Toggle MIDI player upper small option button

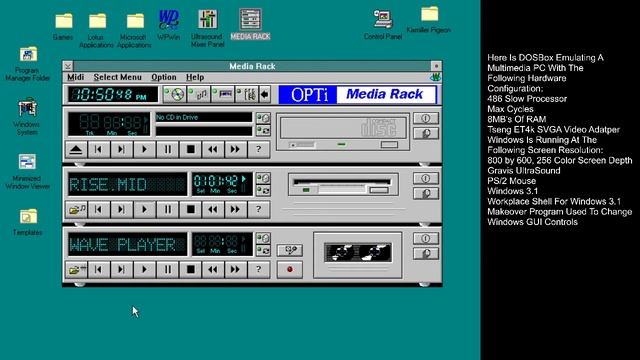pos(263,178)
